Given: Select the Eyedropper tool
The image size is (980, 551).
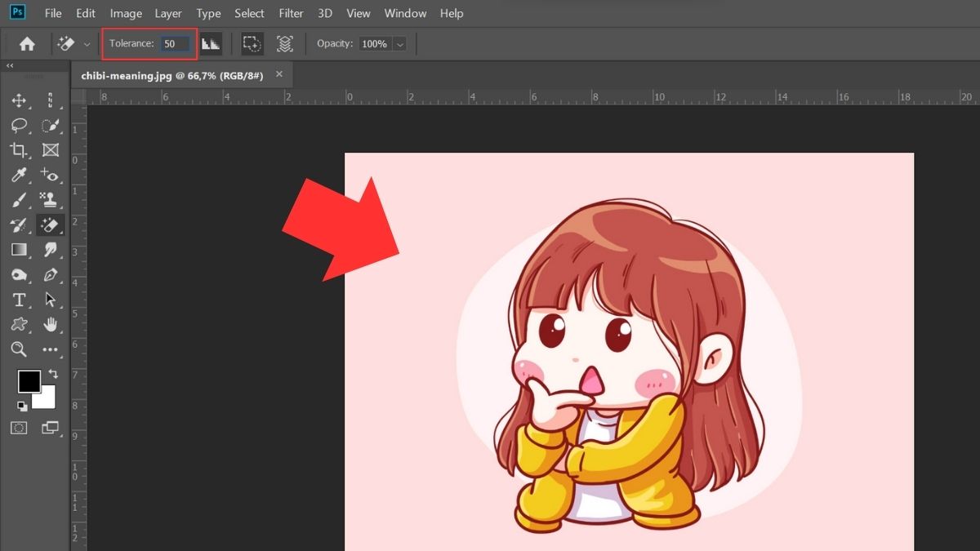Looking at the screenshot, I should click(18, 175).
